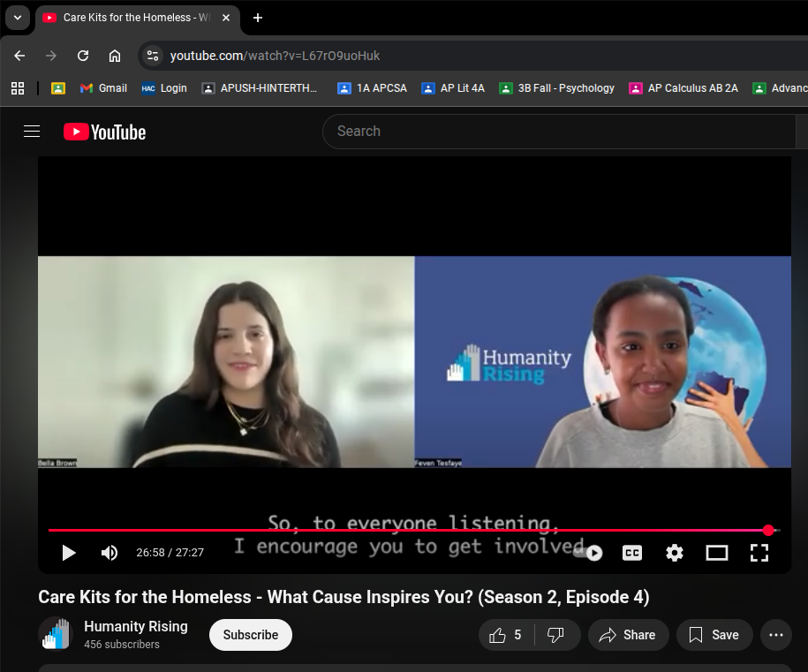Save video to a playlist

(x=714, y=635)
